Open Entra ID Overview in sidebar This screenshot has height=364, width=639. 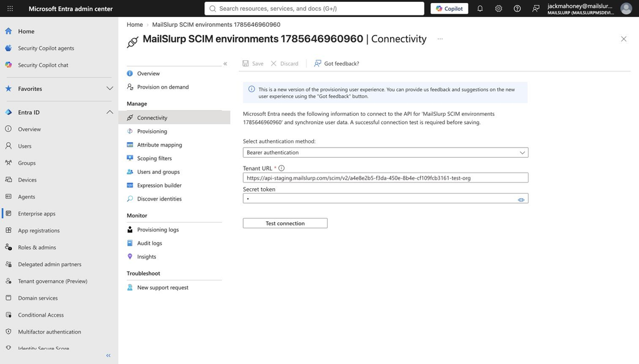pyautogui.click(x=29, y=129)
